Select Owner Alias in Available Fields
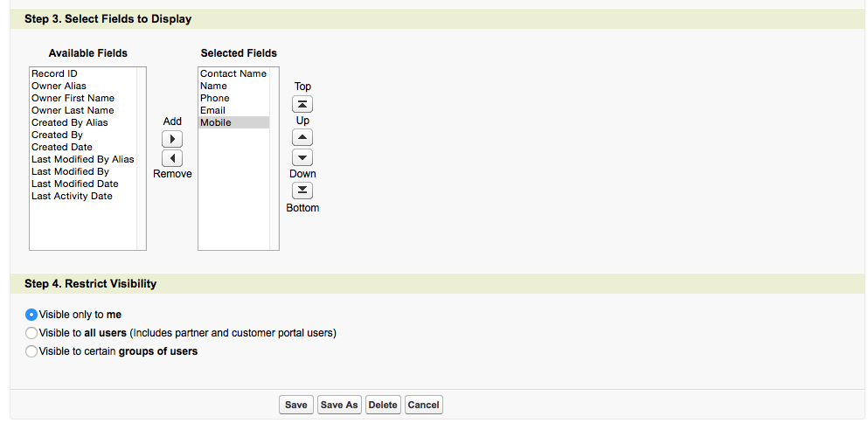 coord(59,86)
